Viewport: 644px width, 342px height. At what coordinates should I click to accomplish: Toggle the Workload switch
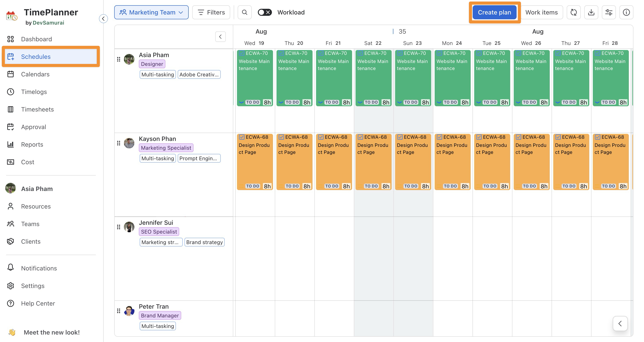[265, 12]
